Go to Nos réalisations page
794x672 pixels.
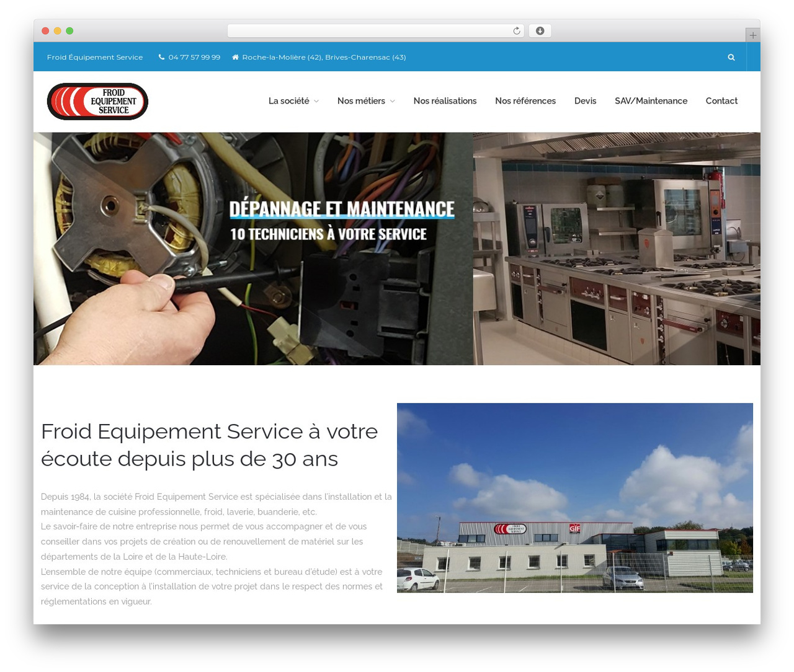click(445, 101)
